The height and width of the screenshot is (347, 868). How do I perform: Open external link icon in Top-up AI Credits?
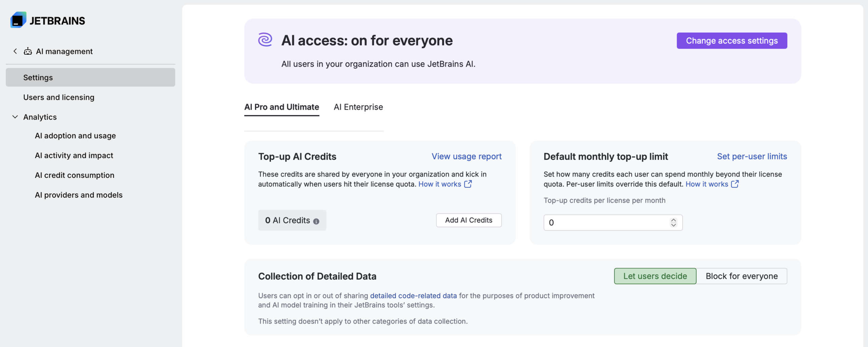[468, 184]
